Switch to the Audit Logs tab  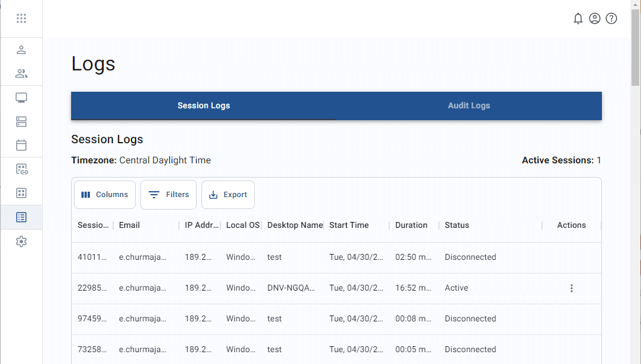[x=469, y=106]
